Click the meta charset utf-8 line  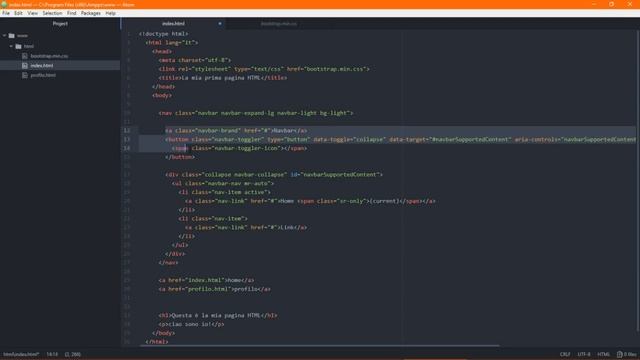coord(195,60)
